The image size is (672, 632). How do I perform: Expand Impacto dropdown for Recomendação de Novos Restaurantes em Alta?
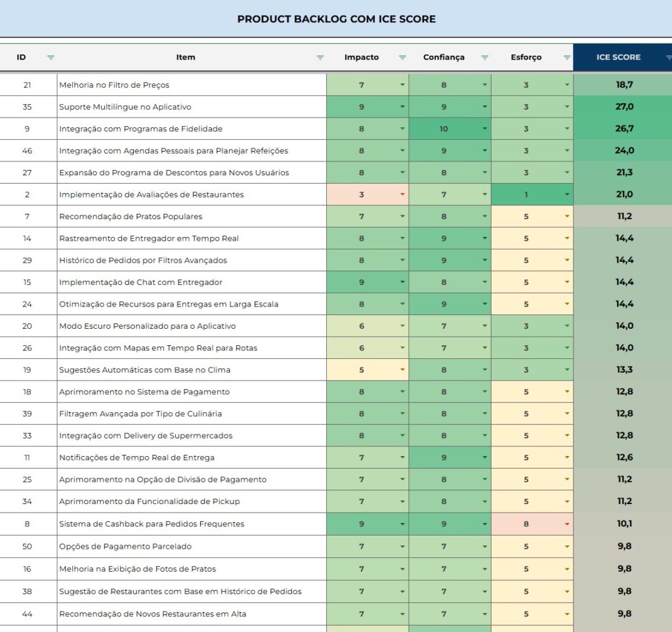[x=402, y=614]
